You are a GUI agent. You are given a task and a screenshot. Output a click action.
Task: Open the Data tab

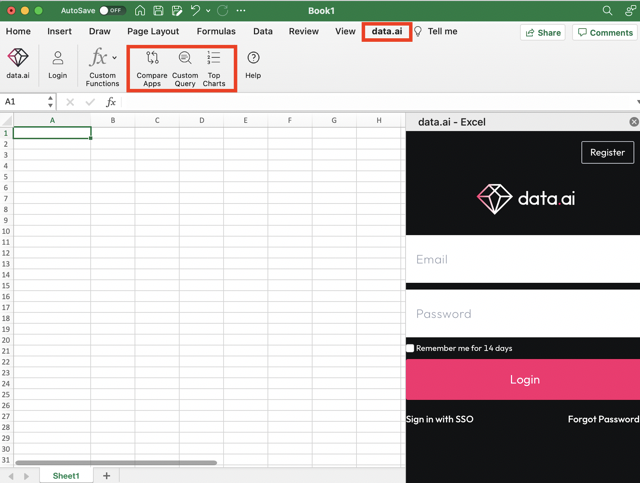[x=263, y=31]
